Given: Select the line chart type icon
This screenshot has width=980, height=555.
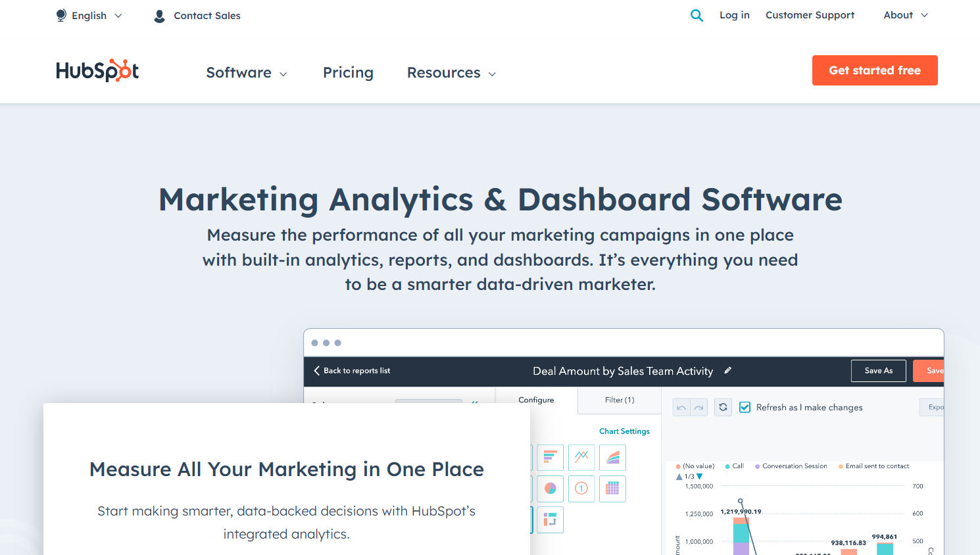Looking at the screenshot, I should point(581,457).
